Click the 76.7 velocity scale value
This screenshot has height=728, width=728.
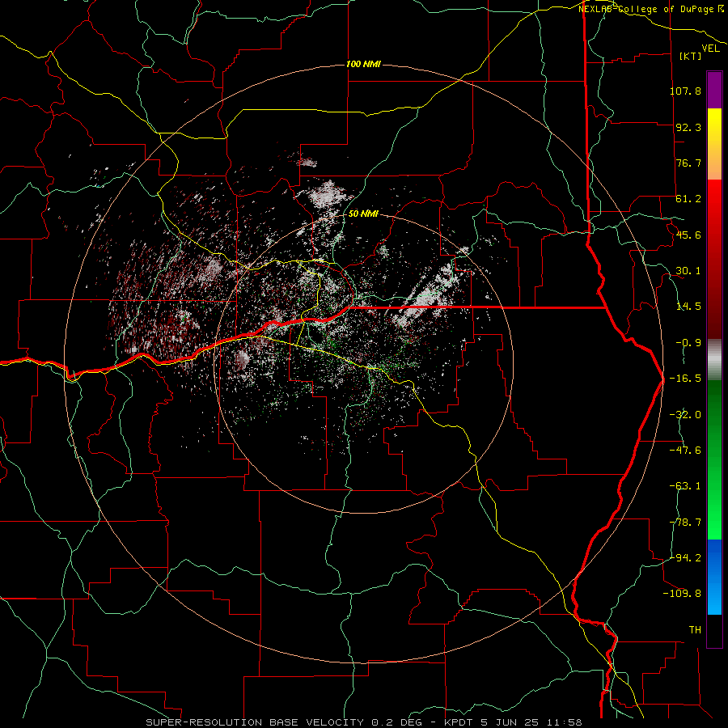point(688,163)
